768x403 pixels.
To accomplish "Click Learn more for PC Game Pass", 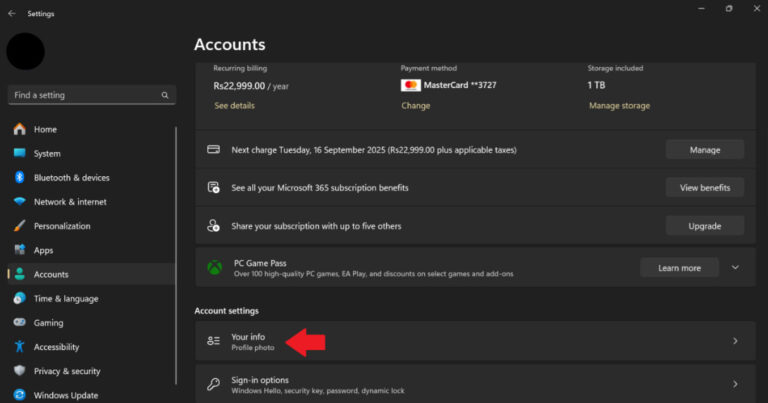I will point(679,268).
